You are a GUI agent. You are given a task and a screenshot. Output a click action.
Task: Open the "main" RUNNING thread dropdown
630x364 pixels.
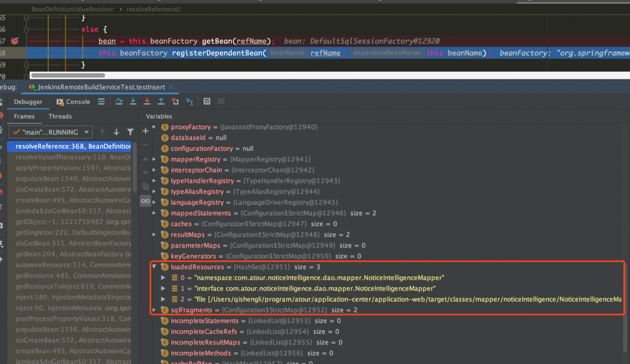tap(50, 132)
